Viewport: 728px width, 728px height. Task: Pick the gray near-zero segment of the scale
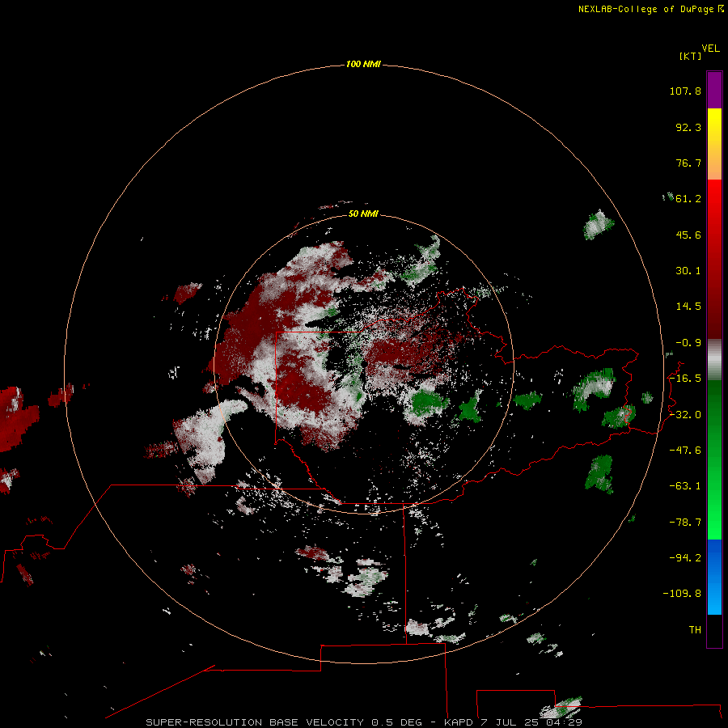[x=714, y=360]
